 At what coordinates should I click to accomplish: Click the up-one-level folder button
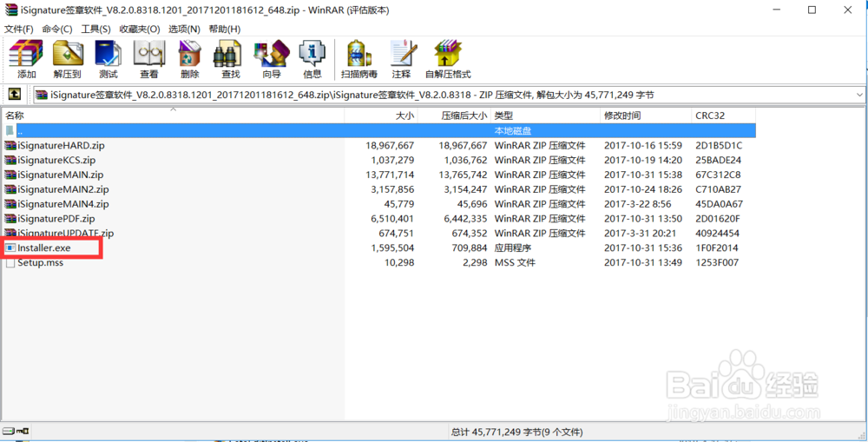click(x=16, y=95)
